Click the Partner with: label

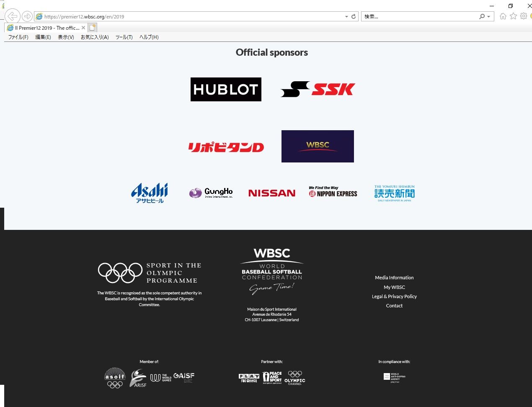tap(272, 362)
